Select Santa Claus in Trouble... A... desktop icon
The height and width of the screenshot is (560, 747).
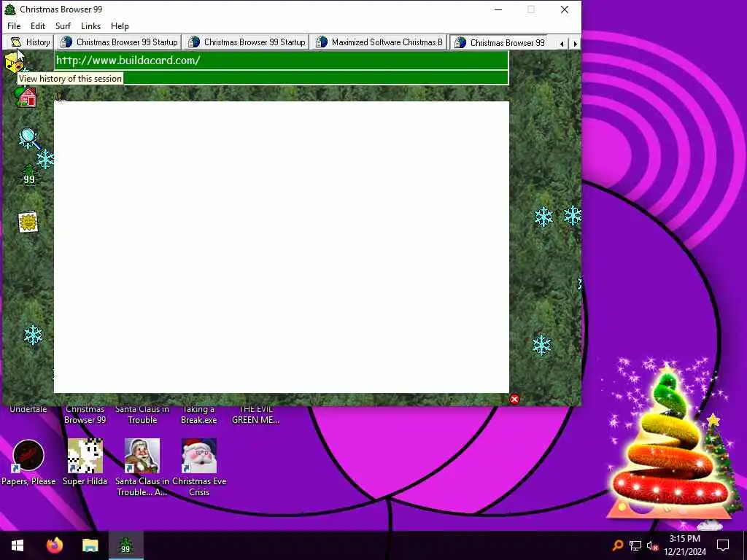142,467
